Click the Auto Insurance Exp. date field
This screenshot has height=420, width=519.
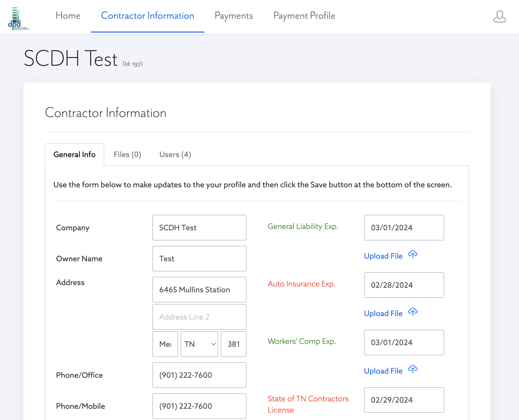tap(404, 285)
